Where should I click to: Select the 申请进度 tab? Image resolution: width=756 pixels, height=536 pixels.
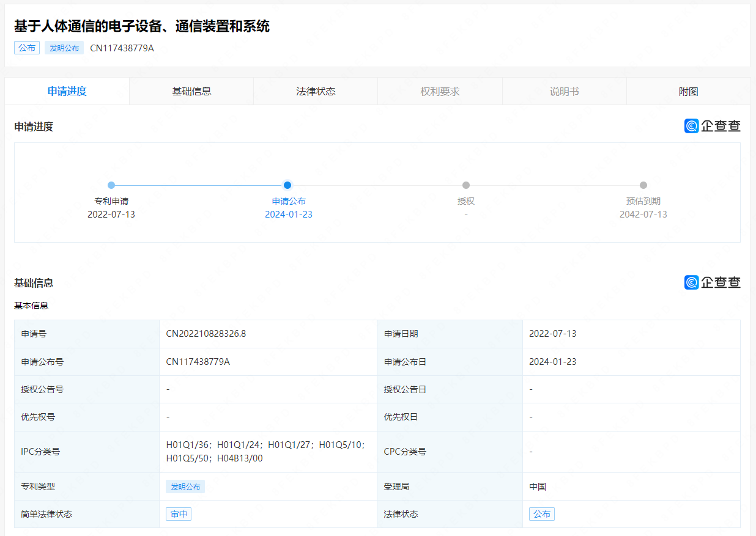(x=67, y=92)
